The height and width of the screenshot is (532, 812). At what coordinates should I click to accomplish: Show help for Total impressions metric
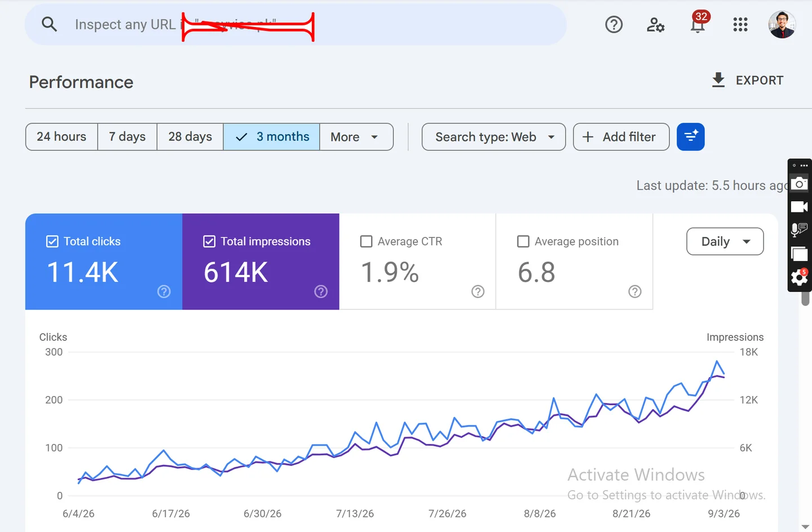[321, 291]
